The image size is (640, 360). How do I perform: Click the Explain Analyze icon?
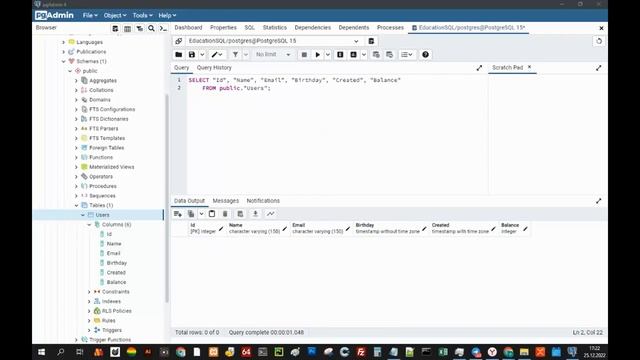click(353, 55)
